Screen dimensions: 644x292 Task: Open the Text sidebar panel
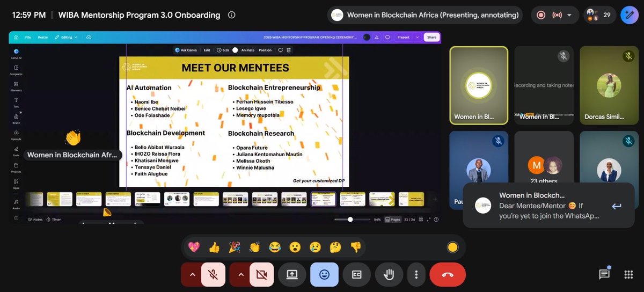point(16,103)
